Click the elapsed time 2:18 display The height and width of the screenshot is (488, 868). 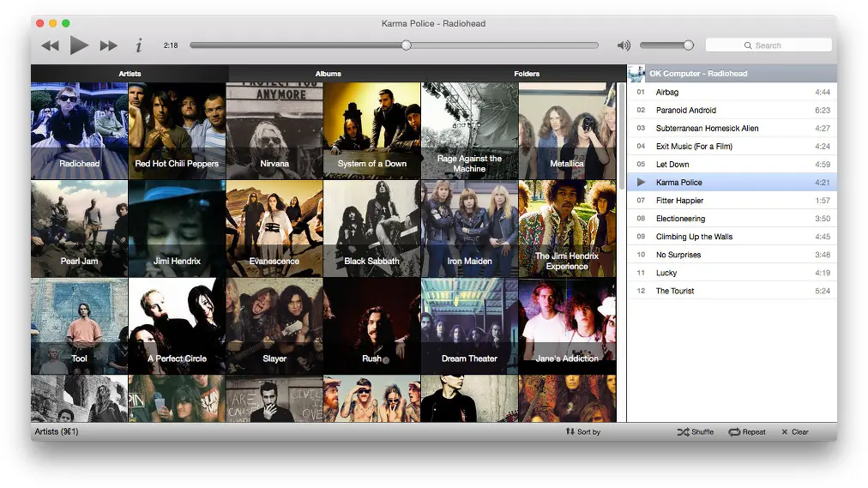tap(171, 45)
